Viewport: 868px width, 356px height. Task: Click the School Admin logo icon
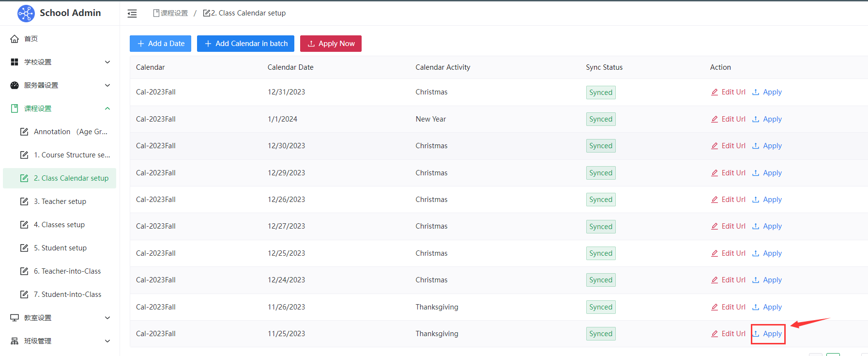26,13
